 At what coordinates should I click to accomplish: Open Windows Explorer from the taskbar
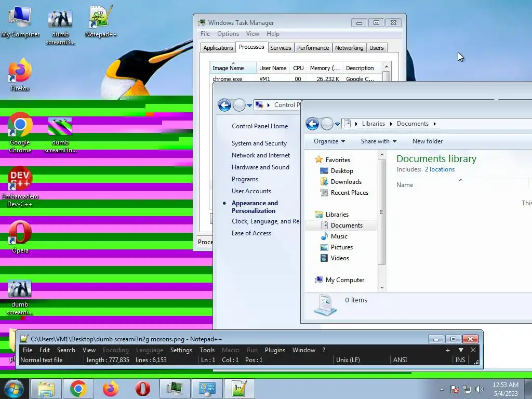tap(46, 389)
